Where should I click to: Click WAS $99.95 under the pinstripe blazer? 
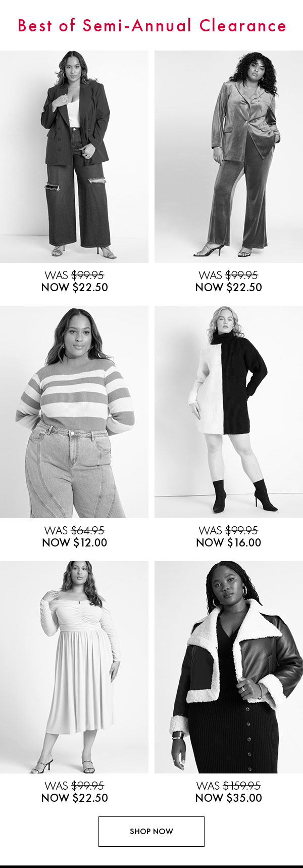(74, 276)
